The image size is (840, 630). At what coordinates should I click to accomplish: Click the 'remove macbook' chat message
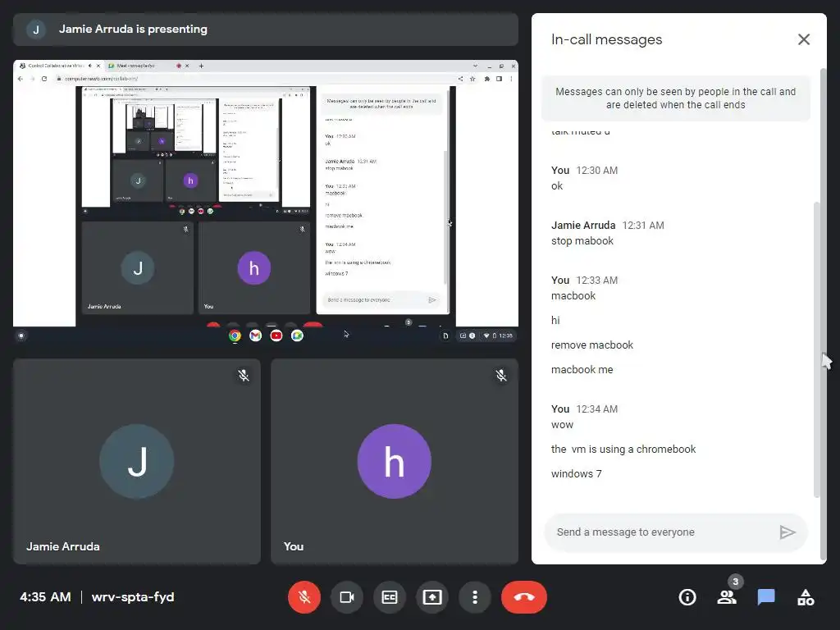point(592,345)
